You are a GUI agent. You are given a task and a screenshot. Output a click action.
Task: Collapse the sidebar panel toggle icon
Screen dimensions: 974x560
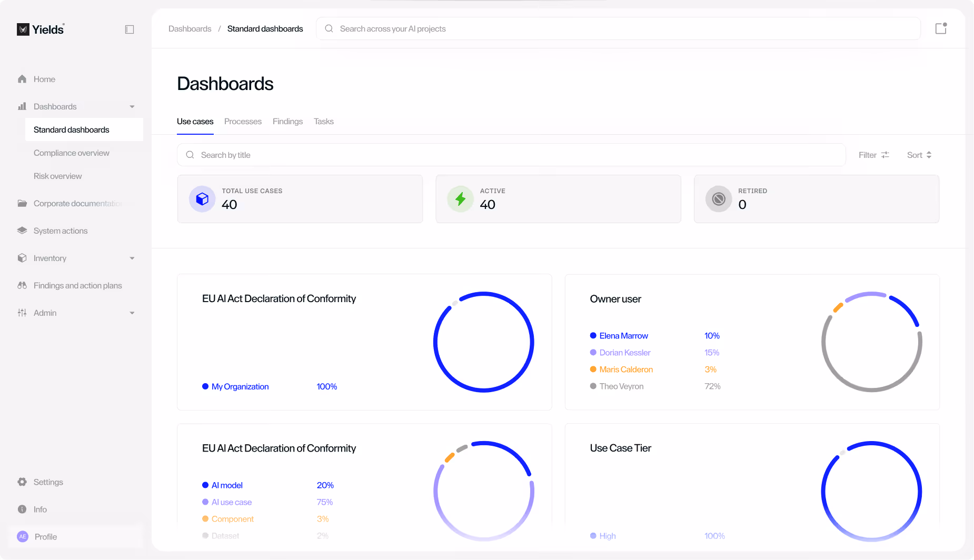pyautogui.click(x=130, y=29)
